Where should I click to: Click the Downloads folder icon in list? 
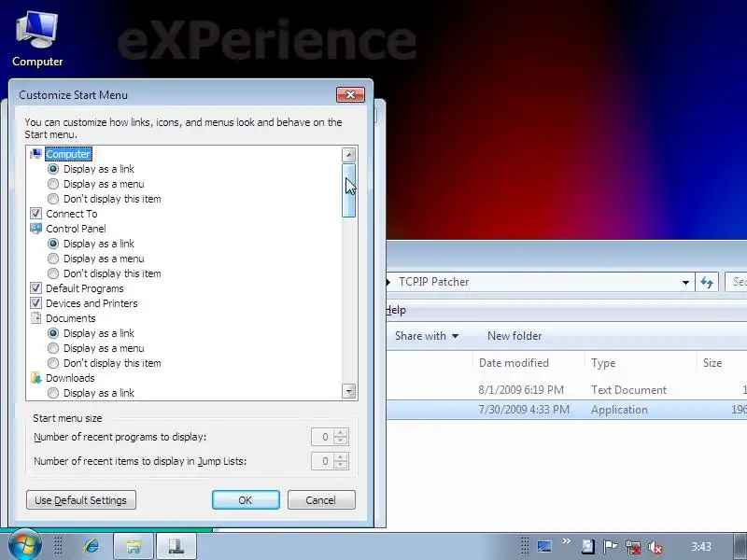(x=35, y=378)
